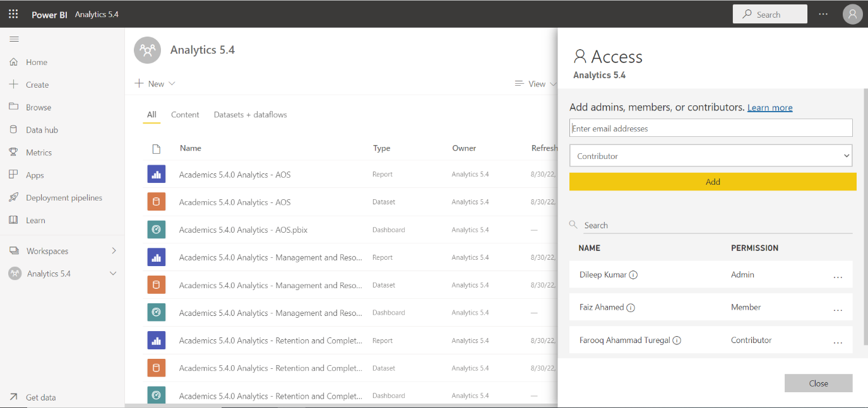Open the Contributor role dropdown
868x408 pixels.
710,156
